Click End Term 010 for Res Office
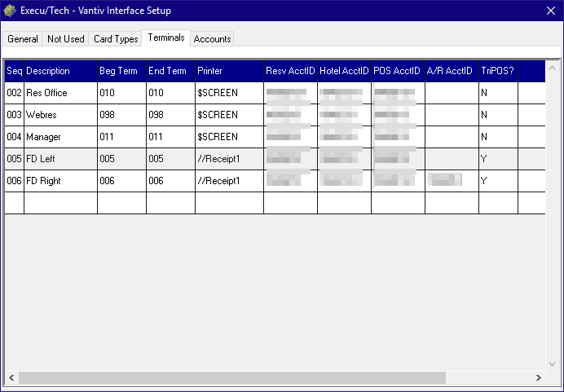 (x=170, y=93)
